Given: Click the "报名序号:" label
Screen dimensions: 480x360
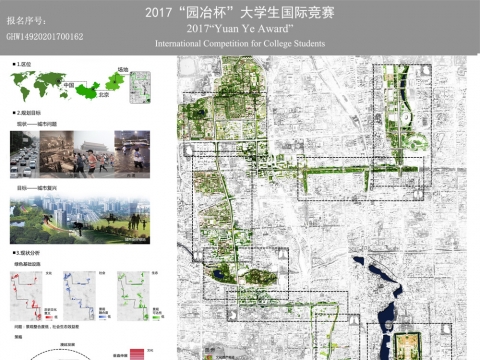Looking at the screenshot, I should (26, 21).
